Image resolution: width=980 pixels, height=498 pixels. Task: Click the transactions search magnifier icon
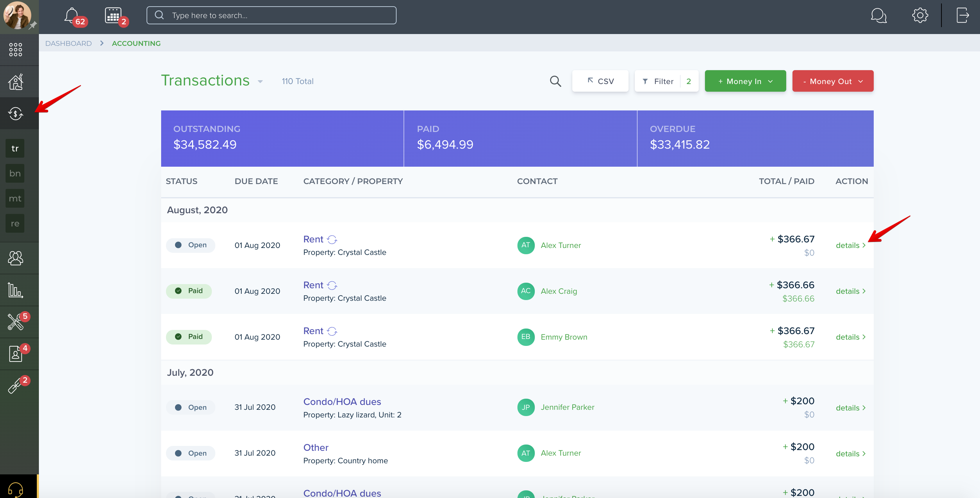(555, 81)
